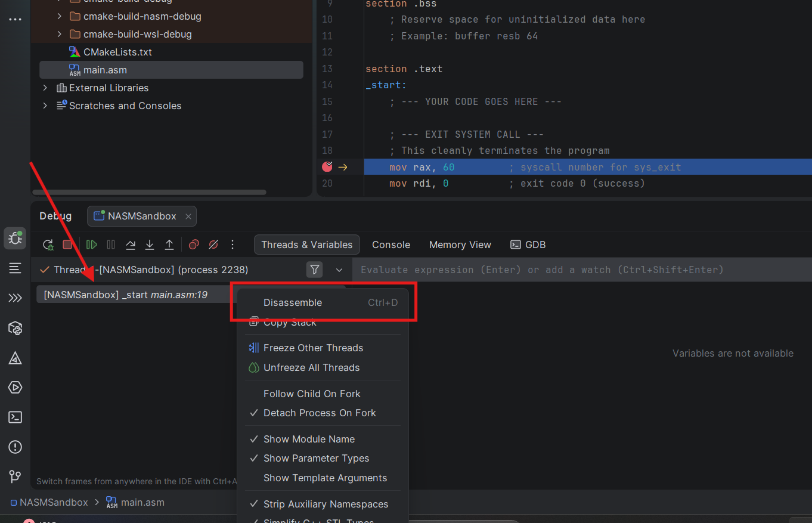
Task: Click 'Variables are not available' message
Action: (x=733, y=353)
